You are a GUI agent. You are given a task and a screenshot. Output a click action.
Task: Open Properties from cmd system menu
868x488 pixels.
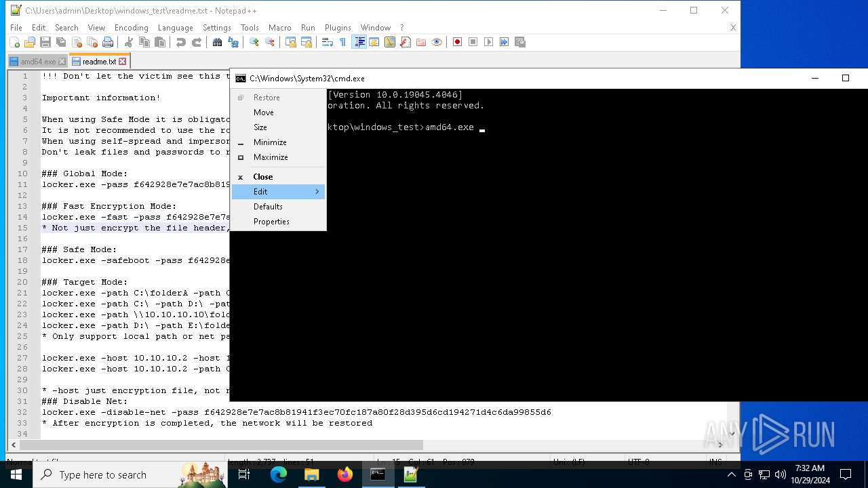point(279,222)
